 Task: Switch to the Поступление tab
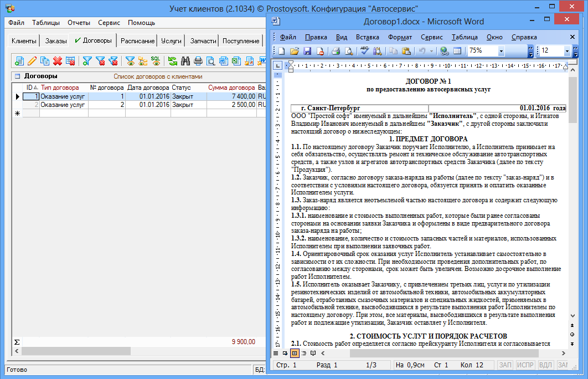[x=241, y=41]
